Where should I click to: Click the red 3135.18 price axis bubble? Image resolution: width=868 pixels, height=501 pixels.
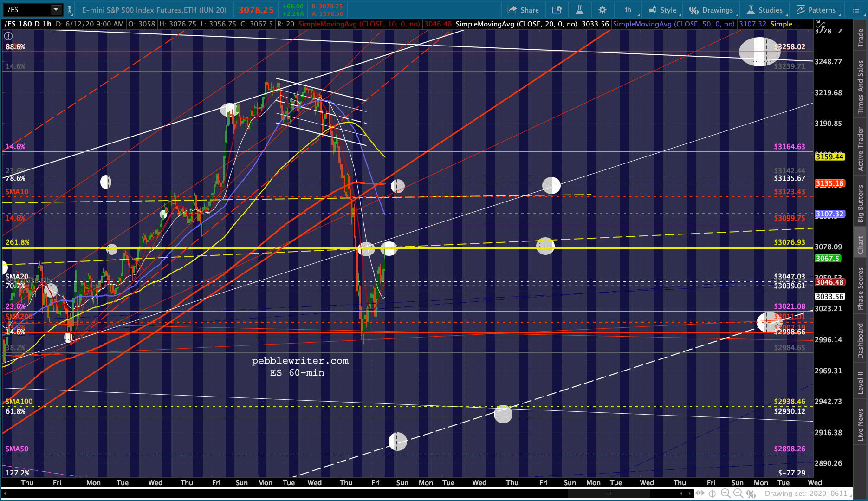click(829, 183)
